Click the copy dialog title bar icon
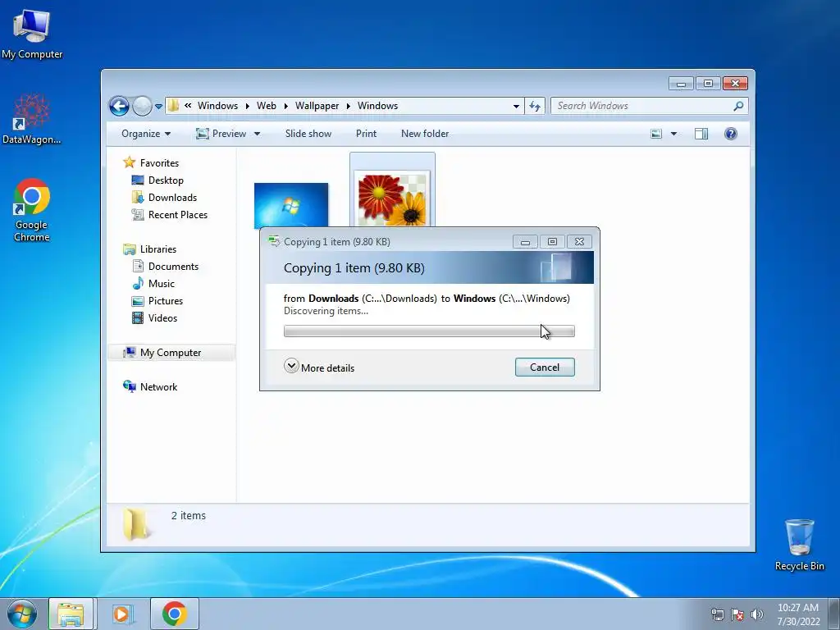Viewport: 840px width, 630px height. (274, 242)
